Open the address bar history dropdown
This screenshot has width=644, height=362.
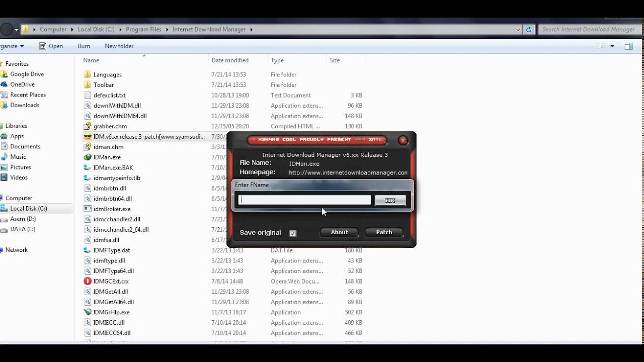pyautogui.click(x=518, y=30)
